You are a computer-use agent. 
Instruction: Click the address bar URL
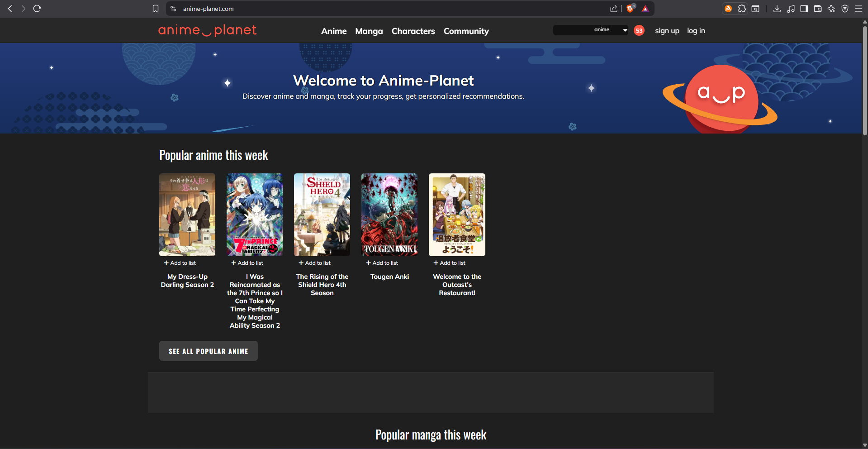[x=209, y=9]
